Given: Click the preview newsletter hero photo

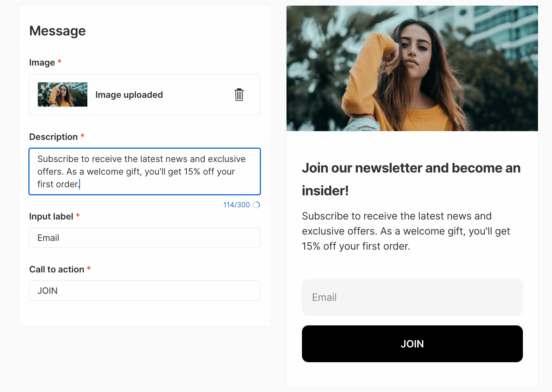Looking at the screenshot, I should click(412, 68).
